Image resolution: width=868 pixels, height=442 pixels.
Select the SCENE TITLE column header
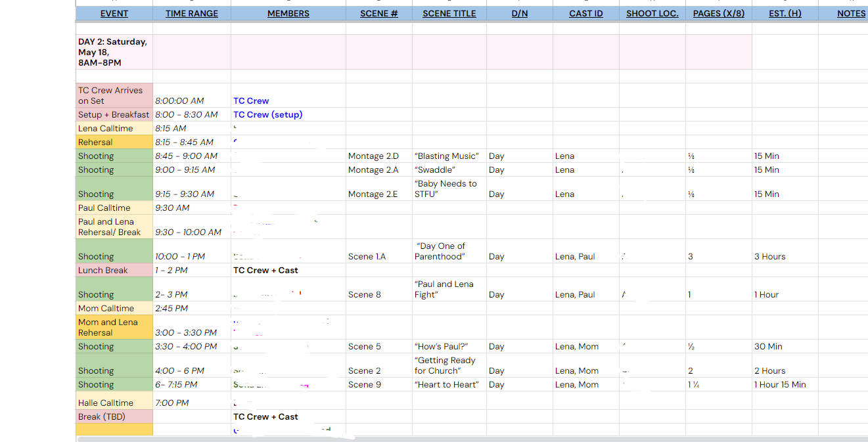pos(449,13)
